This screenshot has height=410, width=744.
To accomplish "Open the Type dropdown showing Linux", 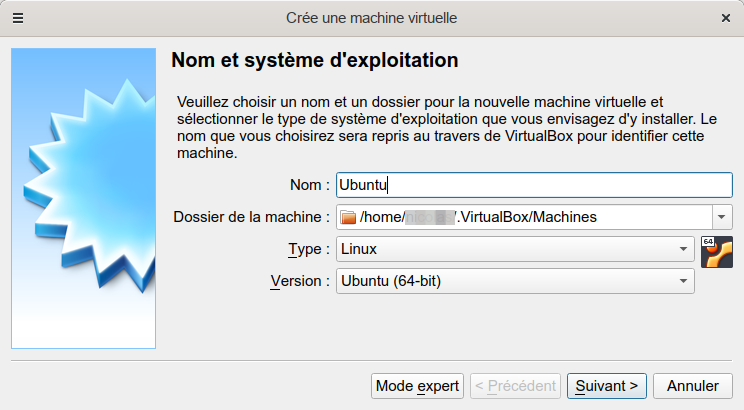I will pos(515,248).
